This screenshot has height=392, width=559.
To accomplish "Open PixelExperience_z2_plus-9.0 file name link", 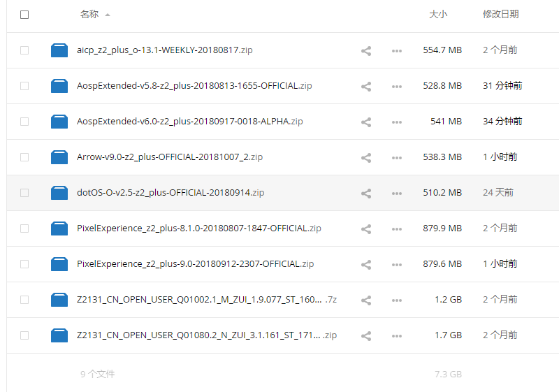I will point(195,264).
